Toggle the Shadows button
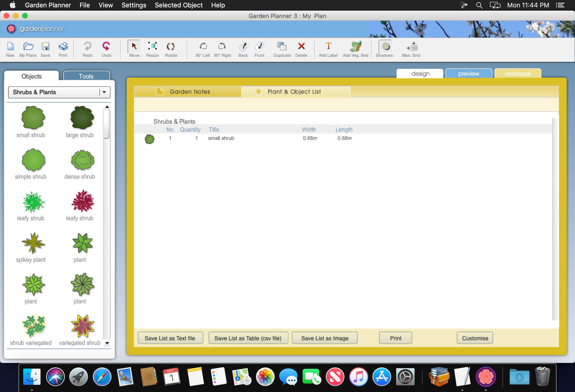Viewport: 575px width, 392px height. (385, 47)
